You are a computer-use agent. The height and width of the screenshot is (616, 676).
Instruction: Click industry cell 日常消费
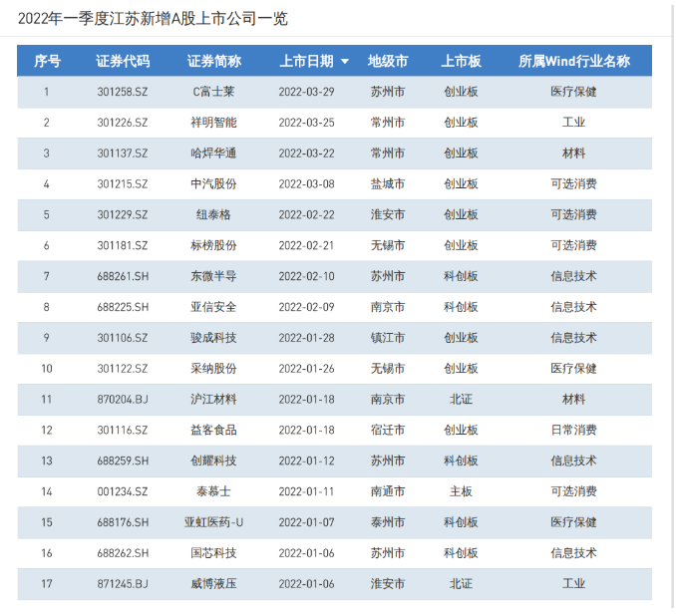[x=574, y=431]
